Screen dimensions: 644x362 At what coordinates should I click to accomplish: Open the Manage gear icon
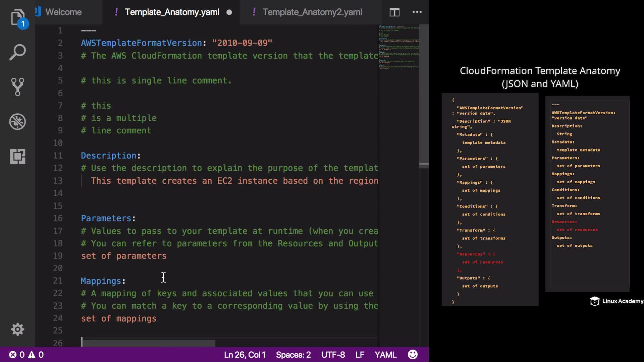coord(17,329)
